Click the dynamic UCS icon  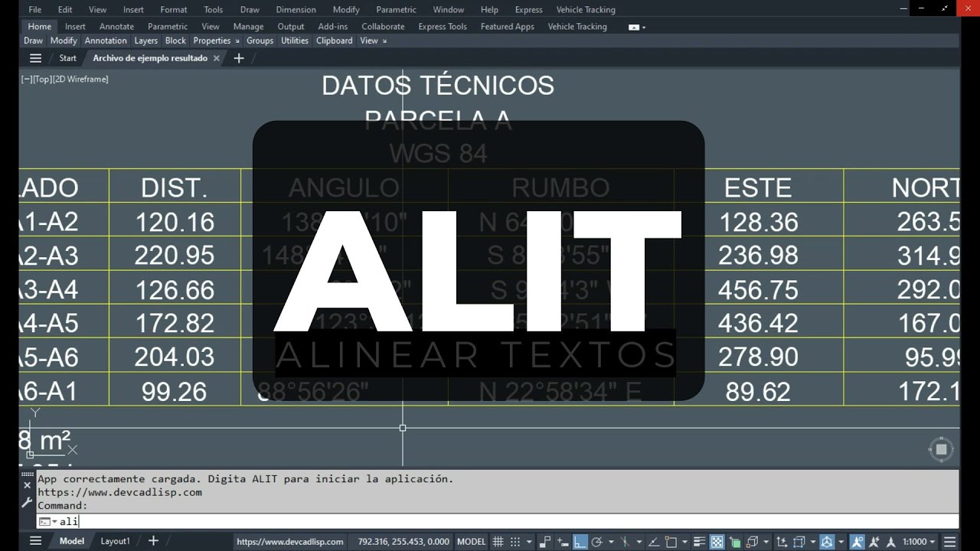pyautogui.click(x=782, y=542)
